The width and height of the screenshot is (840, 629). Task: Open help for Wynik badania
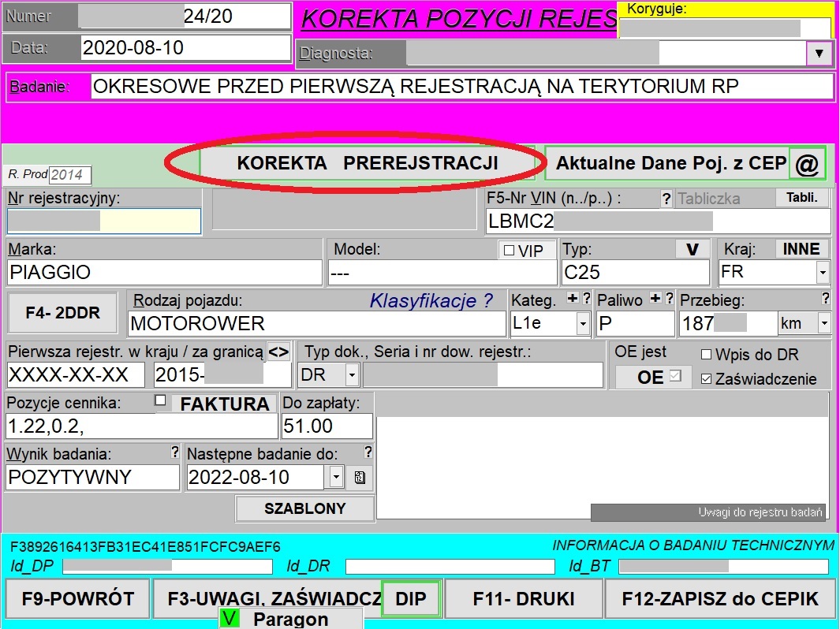(x=177, y=452)
